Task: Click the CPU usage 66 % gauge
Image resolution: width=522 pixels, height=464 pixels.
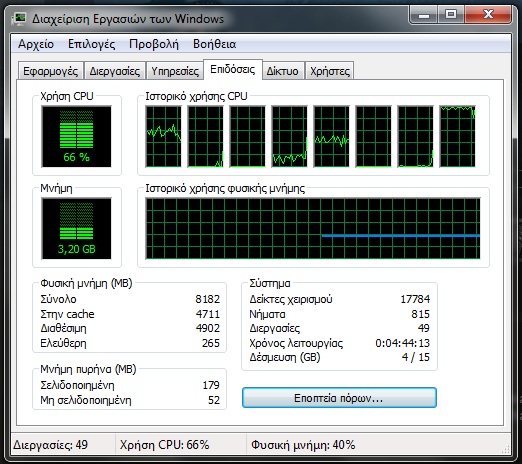Action: [x=76, y=137]
